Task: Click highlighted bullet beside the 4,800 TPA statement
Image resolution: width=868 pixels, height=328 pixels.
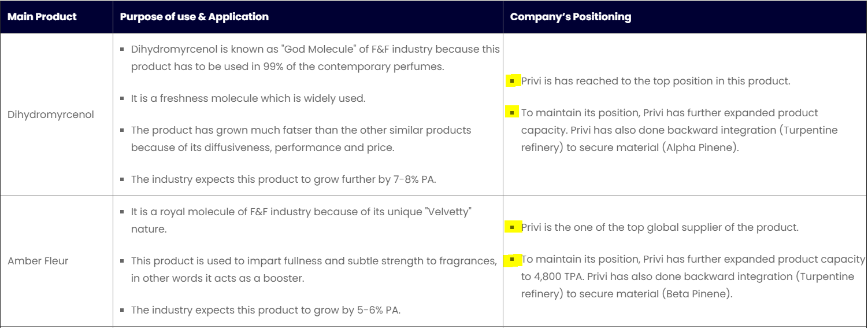Action: (512, 259)
